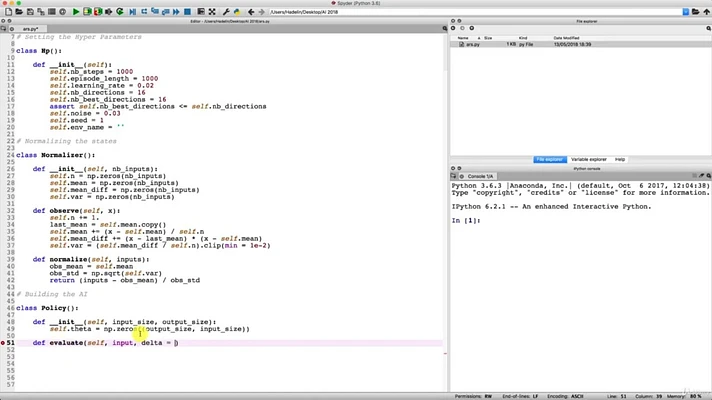This screenshot has height=400, width=712.
Task: Go back with left arrow toolbar icon
Action: (251, 12)
